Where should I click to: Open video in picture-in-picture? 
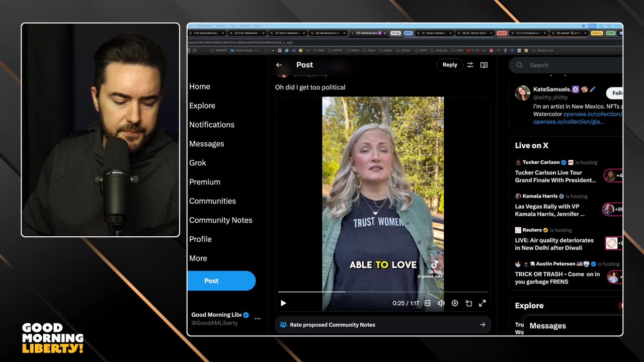pyautogui.click(x=468, y=303)
